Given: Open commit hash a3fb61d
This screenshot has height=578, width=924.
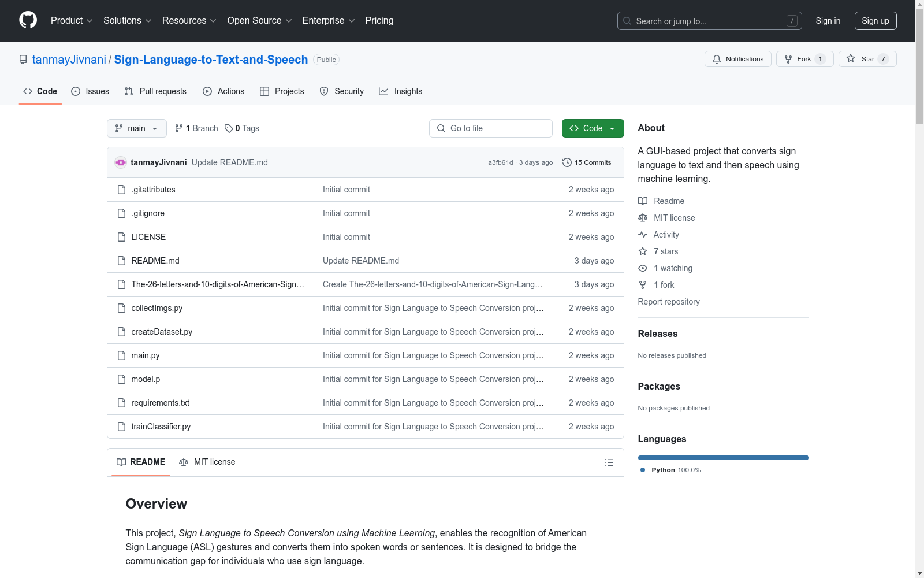Looking at the screenshot, I should pos(500,162).
